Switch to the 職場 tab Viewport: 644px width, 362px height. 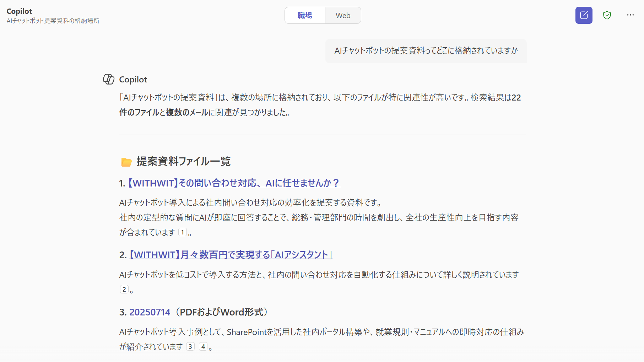[305, 15]
